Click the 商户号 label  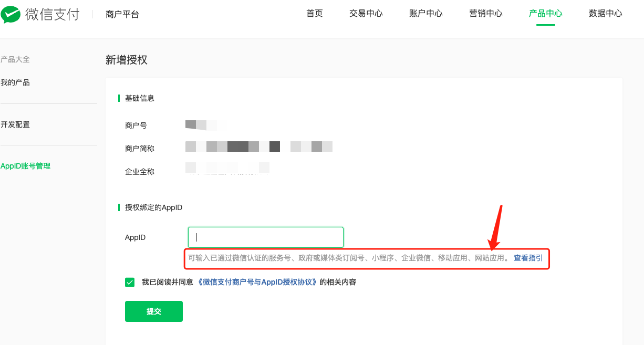pos(136,126)
